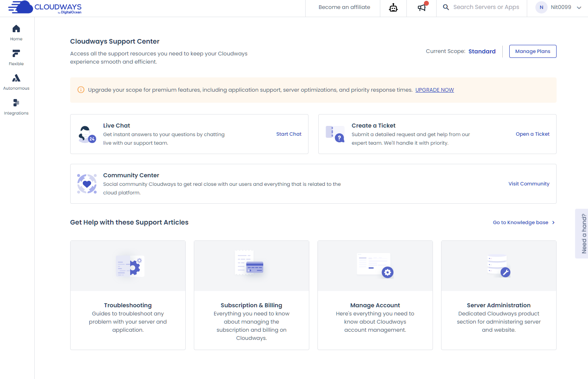Click Get Help with these Support Articles heading

pyautogui.click(x=129, y=223)
